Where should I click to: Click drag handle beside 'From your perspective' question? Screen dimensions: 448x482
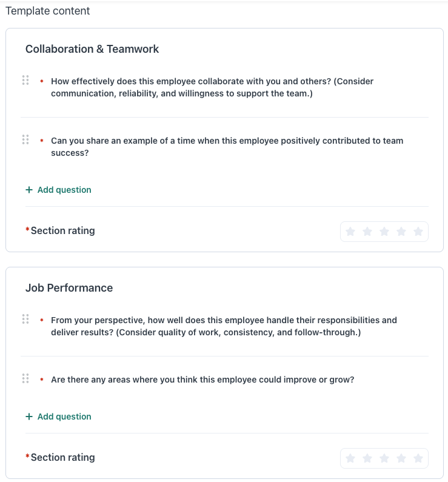[x=25, y=319]
